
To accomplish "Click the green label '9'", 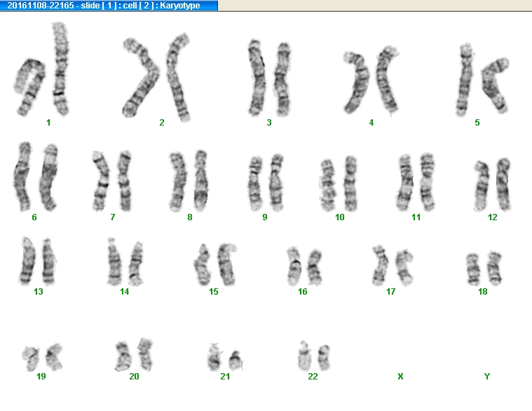I will tap(265, 217).
